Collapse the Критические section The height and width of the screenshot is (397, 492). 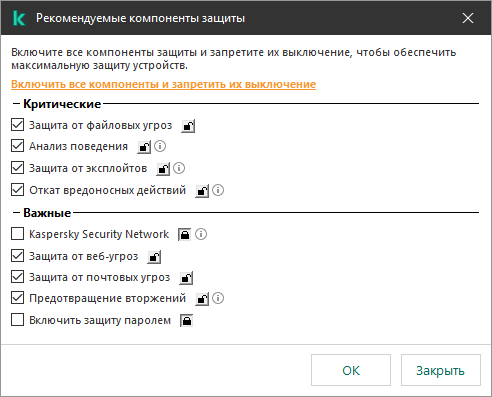click(16, 104)
